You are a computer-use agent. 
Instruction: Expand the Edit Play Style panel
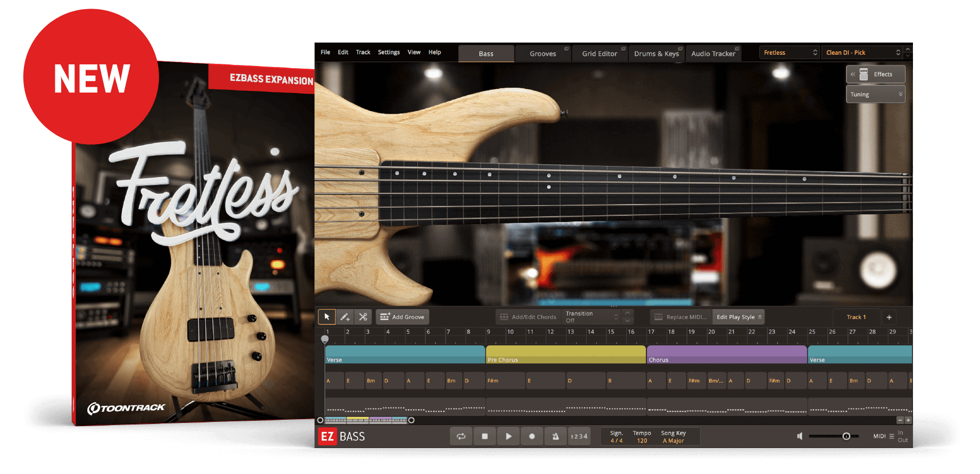pyautogui.click(x=738, y=317)
